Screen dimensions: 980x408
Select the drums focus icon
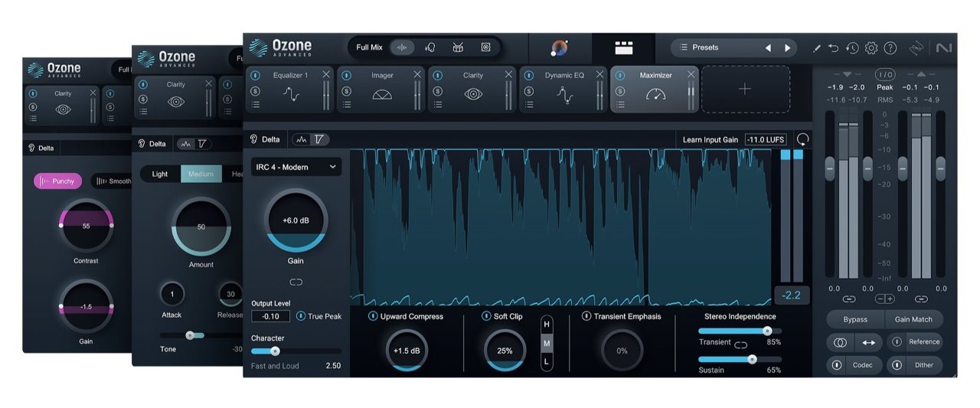pyautogui.click(x=458, y=47)
